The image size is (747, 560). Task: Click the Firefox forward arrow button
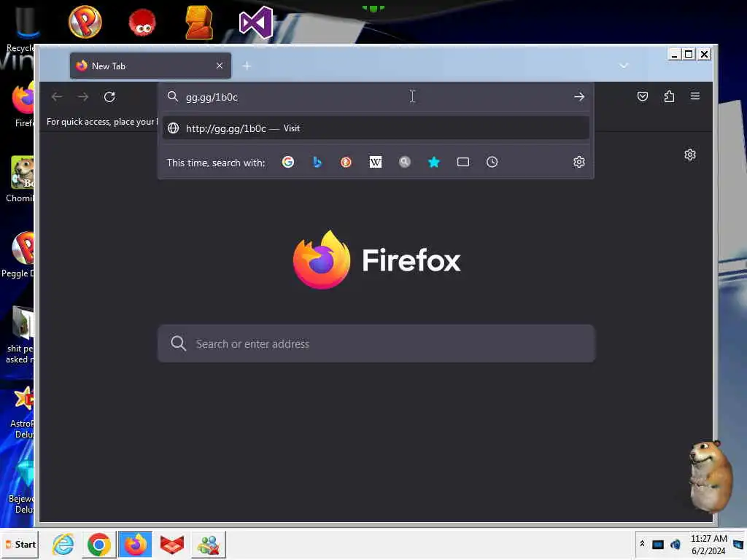pyautogui.click(x=83, y=97)
